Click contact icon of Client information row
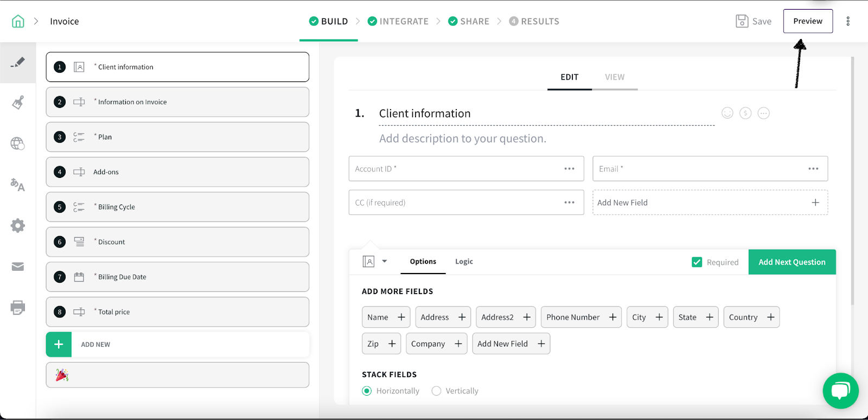868x420 pixels. [79, 67]
